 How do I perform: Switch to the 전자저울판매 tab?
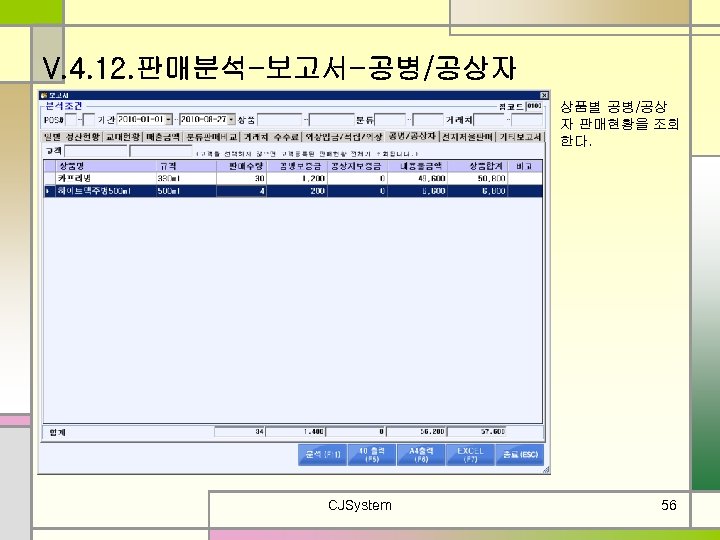point(467,137)
